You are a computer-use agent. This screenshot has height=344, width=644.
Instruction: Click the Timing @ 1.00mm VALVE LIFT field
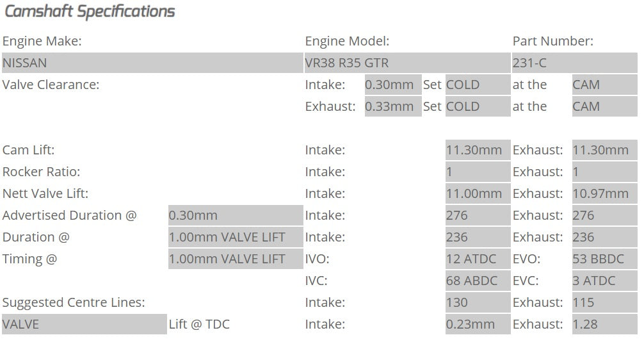click(x=235, y=259)
